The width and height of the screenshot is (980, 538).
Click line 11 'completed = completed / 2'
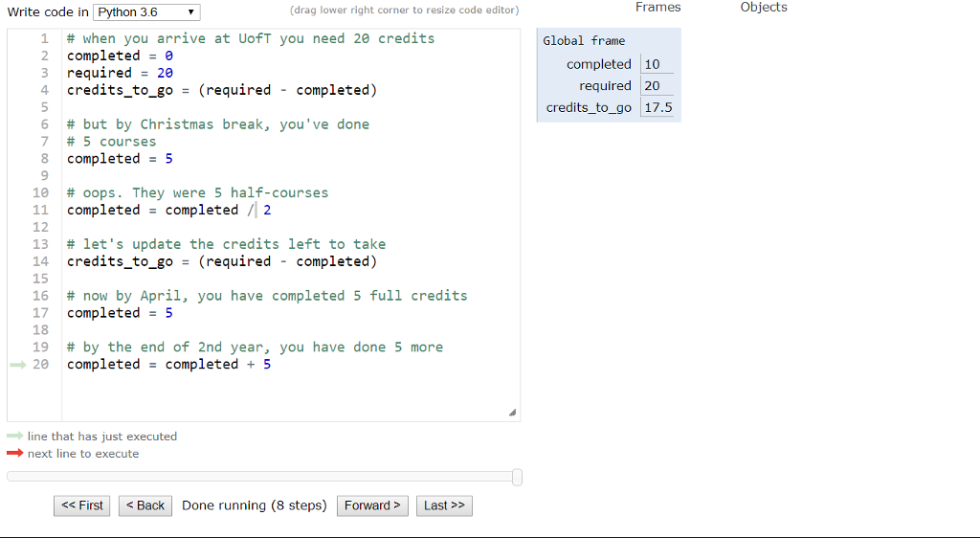pyautogui.click(x=168, y=210)
